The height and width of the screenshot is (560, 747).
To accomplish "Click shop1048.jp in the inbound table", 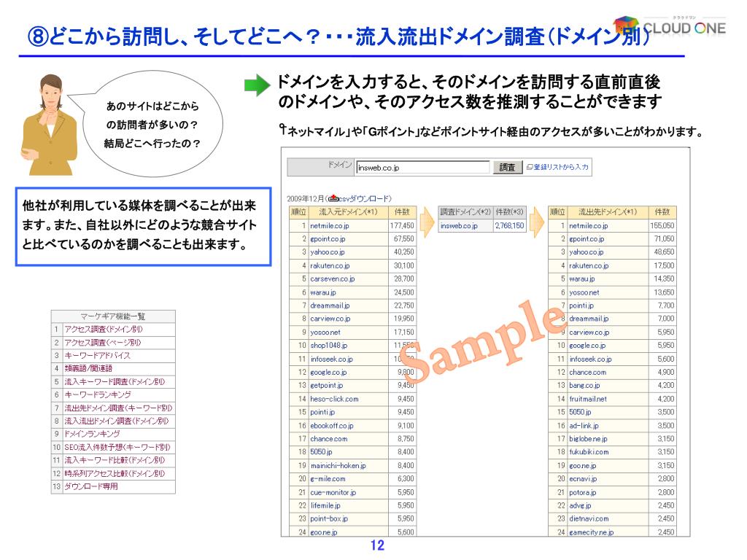I will [x=329, y=345].
